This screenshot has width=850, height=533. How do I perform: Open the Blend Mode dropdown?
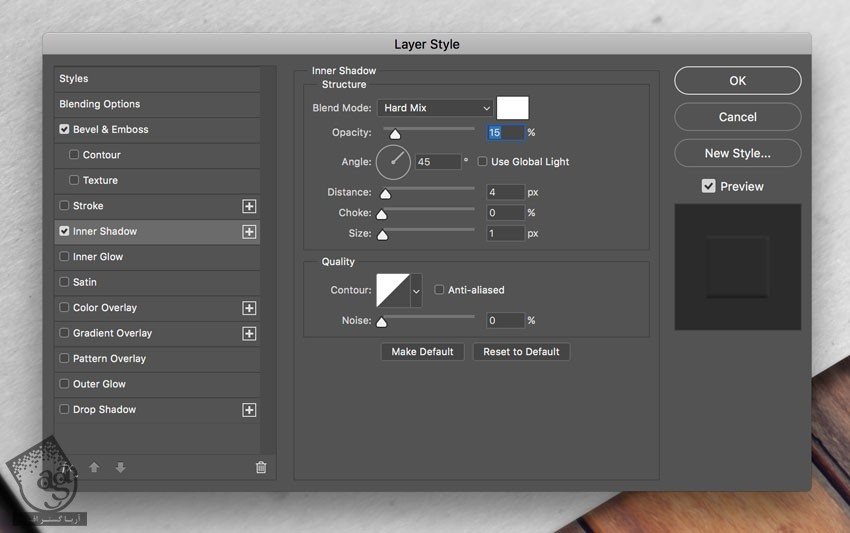click(436, 108)
